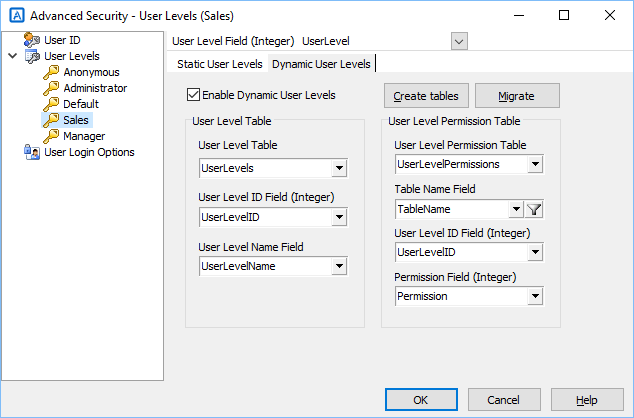Viewport: 634px width, 418px height.
Task: Click the UserLevelName field combo box
Action: point(273,266)
